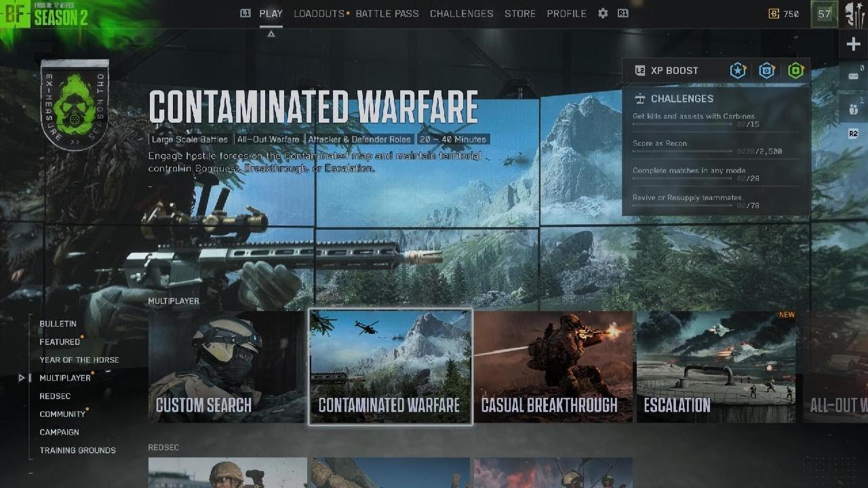Screen dimensions: 868x488
Task: Switch to the Loadouts tab
Action: (x=319, y=14)
